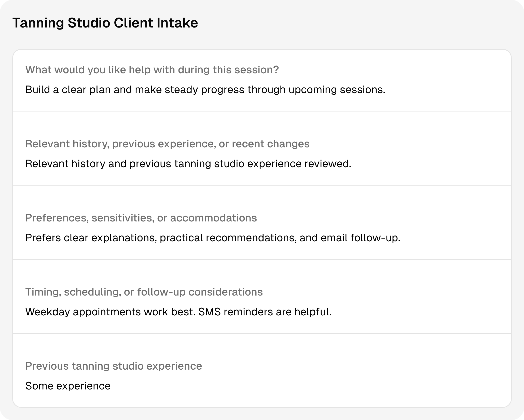Select the 'Some experience' answer

point(68,386)
